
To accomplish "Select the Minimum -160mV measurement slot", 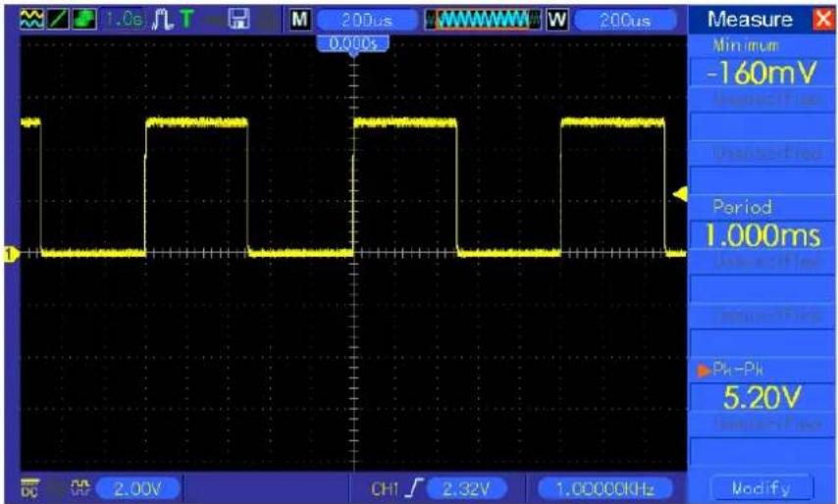I will (x=761, y=63).
